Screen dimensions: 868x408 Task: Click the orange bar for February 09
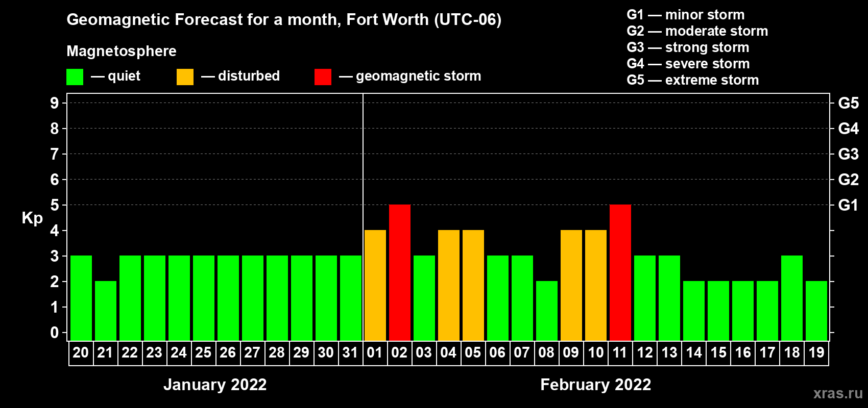point(571,285)
